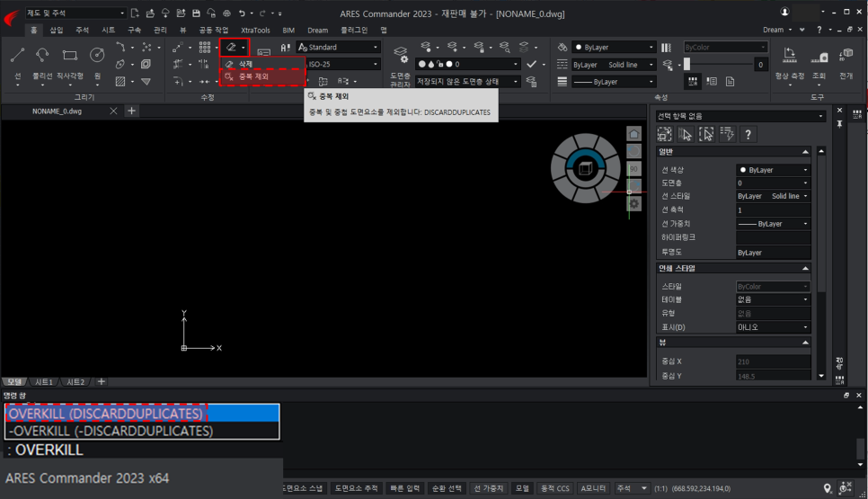Click the Pattern array tool icon

click(x=205, y=47)
